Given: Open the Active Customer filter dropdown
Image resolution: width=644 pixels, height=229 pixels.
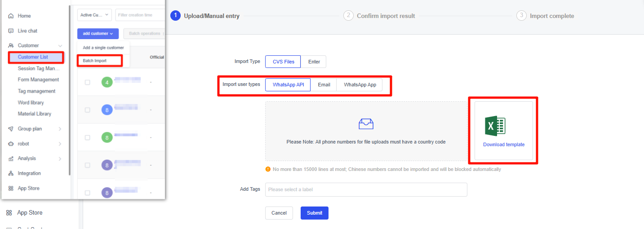Looking at the screenshot, I should pos(94,15).
